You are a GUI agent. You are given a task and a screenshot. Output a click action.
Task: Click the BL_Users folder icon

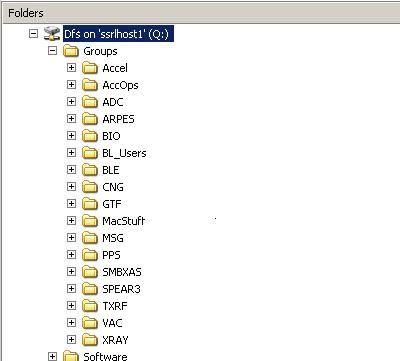coord(90,153)
